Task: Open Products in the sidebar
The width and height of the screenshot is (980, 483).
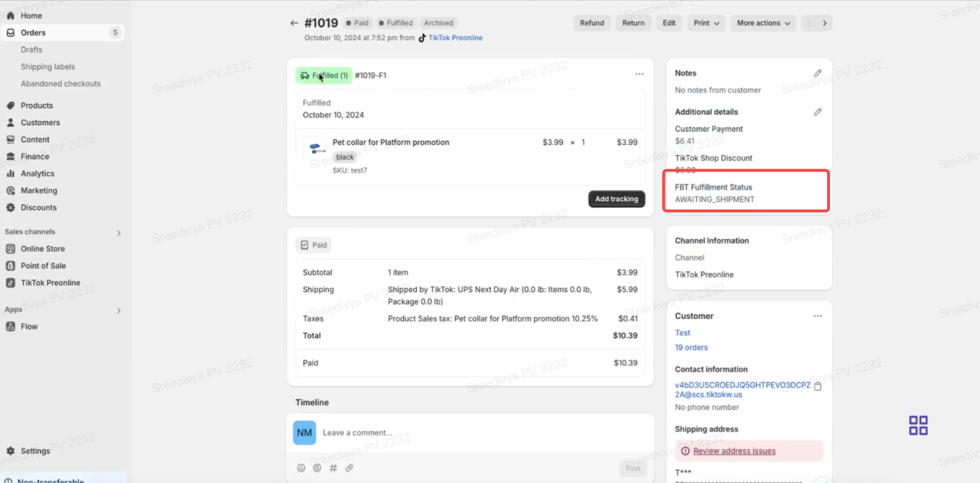Action: 36,105
